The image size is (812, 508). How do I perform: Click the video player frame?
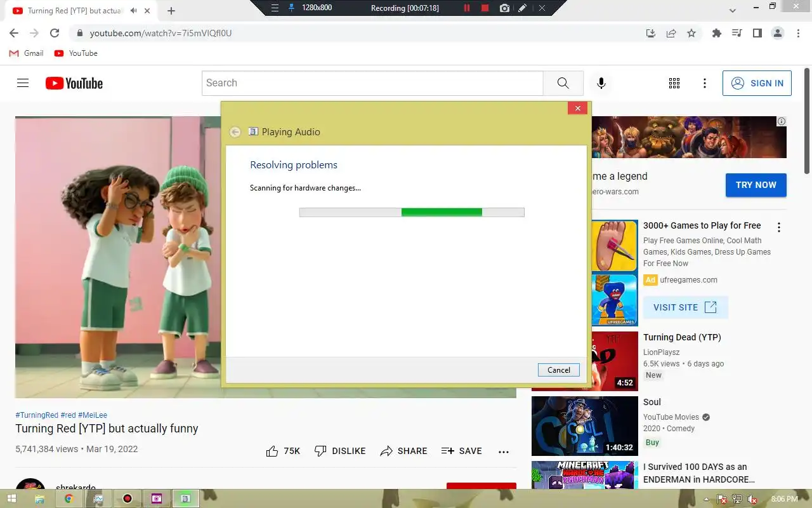(118, 257)
